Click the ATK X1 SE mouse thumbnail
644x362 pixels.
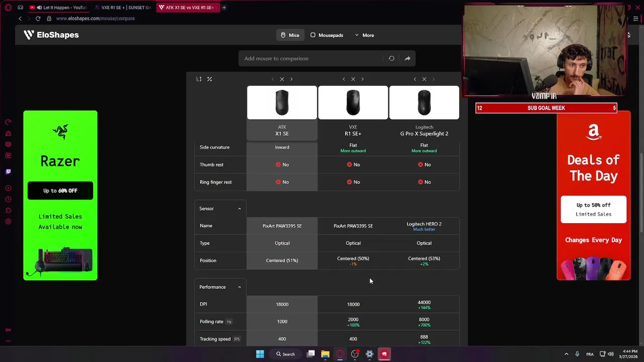[282, 103]
